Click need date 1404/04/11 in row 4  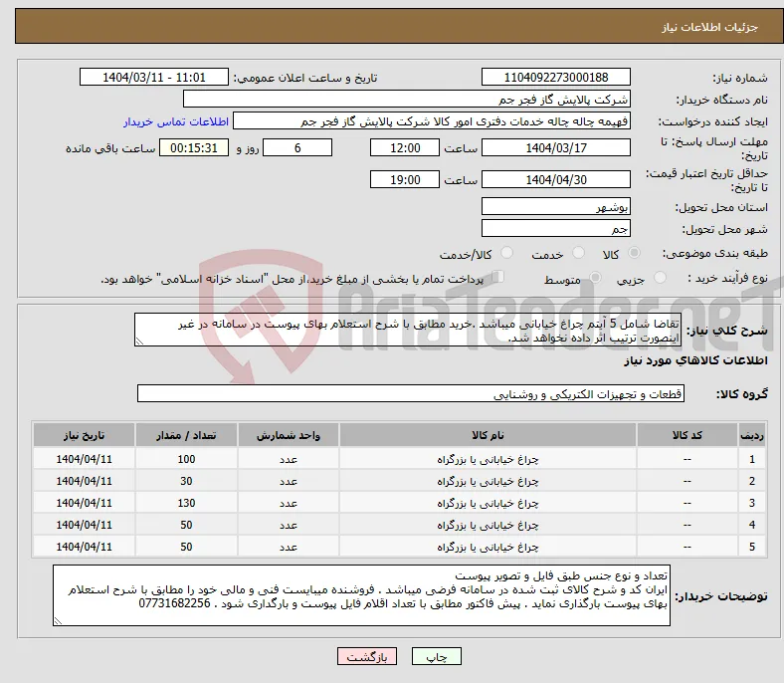coord(84,525)
